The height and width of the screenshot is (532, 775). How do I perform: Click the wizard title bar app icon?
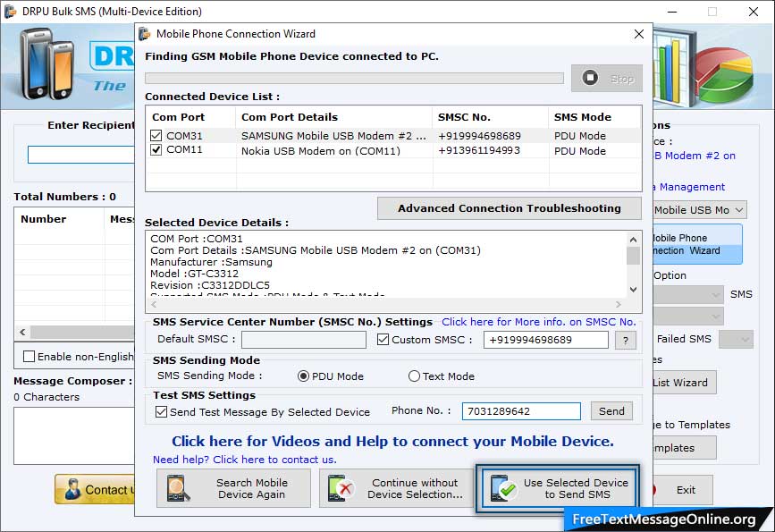144,34
